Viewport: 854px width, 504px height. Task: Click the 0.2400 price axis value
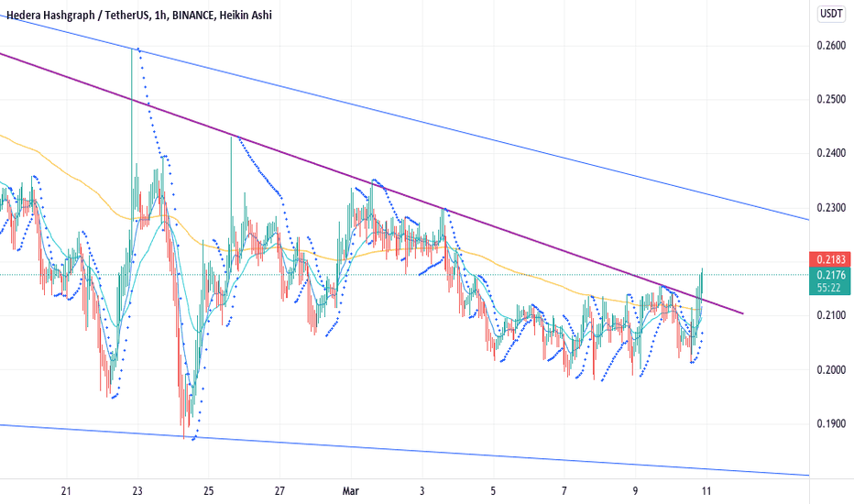(831, 153)
